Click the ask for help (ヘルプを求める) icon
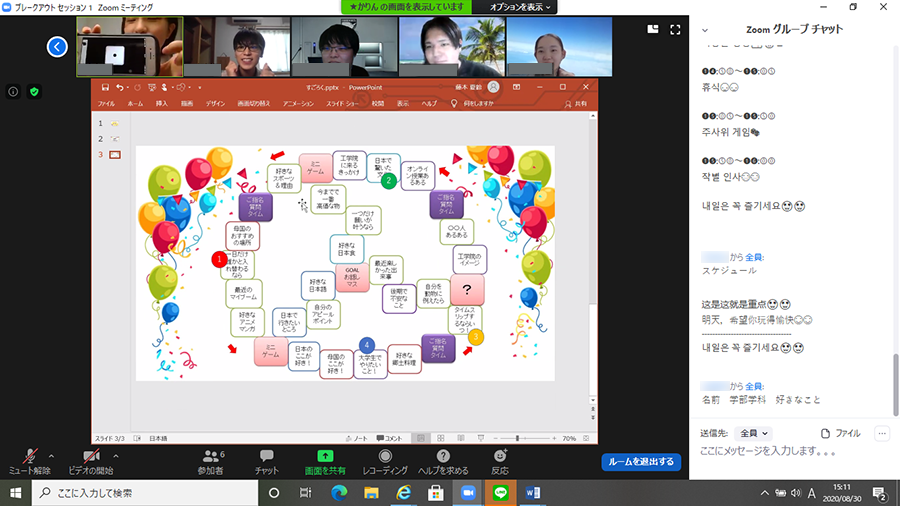This screenshot has width=900, height=506. click(443, 456)
